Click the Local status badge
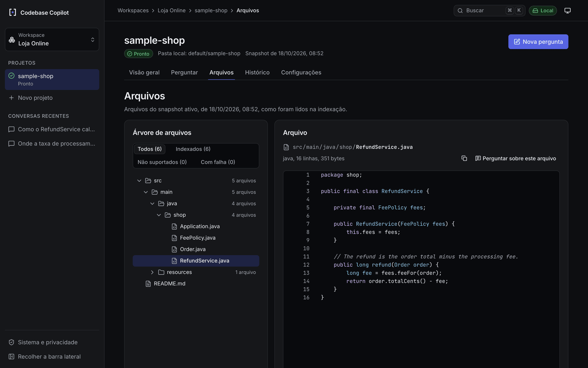The image size is (588, 368). click(542, 10)
